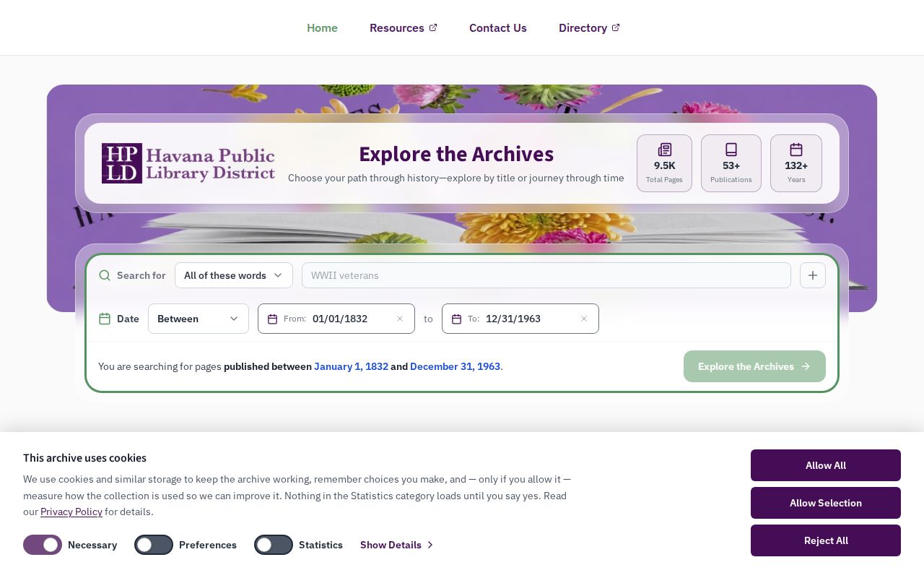Click the green Date calendar icon
The image size is (924, 578).
tap(105, 319)
